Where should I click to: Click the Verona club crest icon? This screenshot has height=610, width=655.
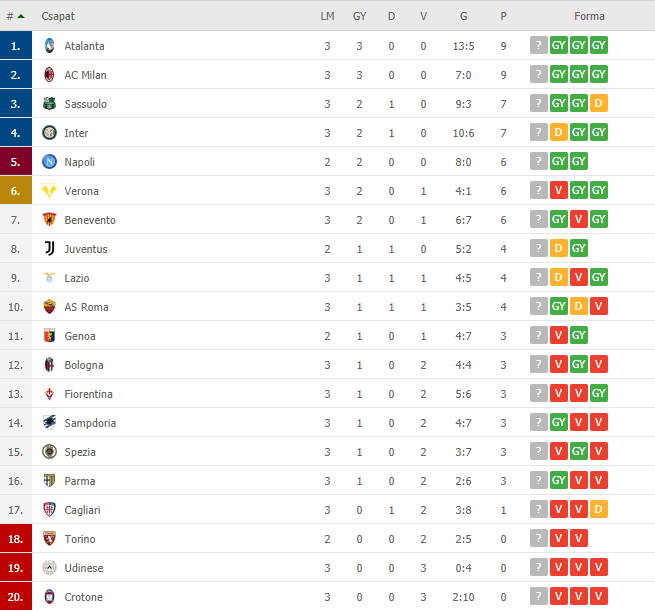coord(49,191)
